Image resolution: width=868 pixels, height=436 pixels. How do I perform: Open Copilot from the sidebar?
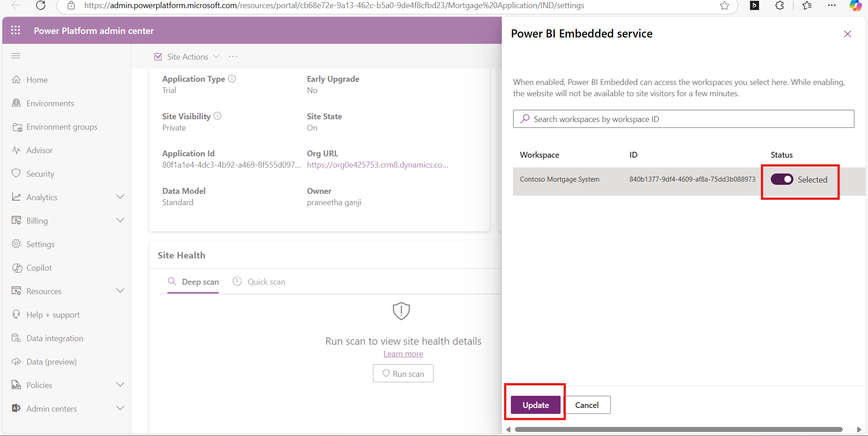[x=17, y=268]
